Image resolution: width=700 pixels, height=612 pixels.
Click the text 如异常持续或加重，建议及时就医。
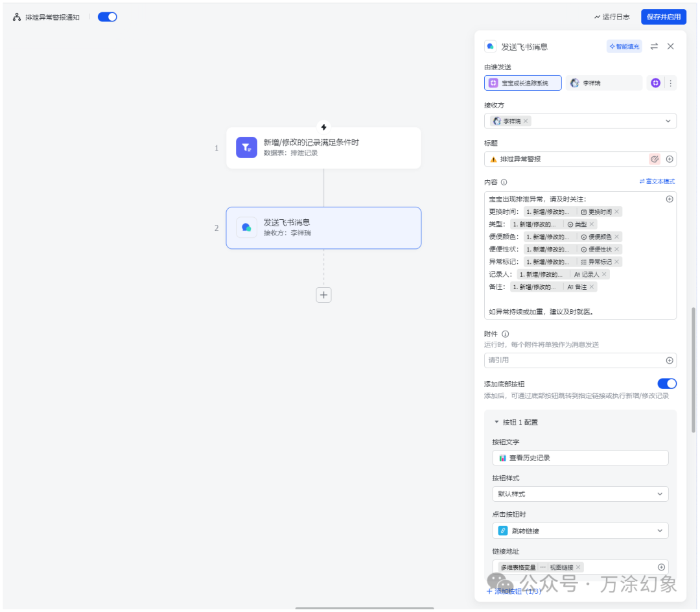(x=541, y=312)
